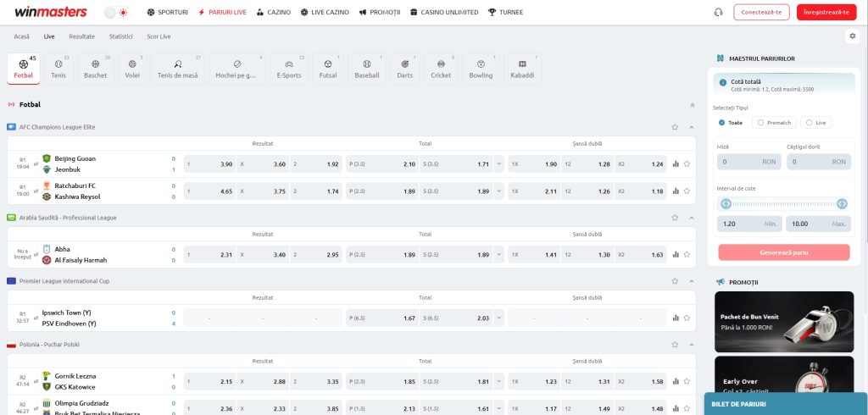Bet on Beijing Guoan win at 3.90
Viewport: 868px width, 415px height.
coord(209,164)
